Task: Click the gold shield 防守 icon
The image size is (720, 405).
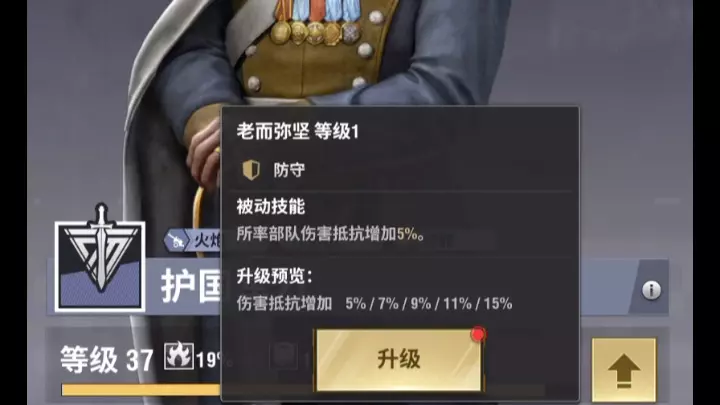Action: [251, 170]
